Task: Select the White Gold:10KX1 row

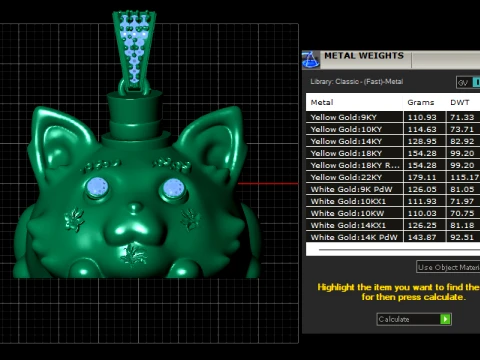Action: [393, 201]
